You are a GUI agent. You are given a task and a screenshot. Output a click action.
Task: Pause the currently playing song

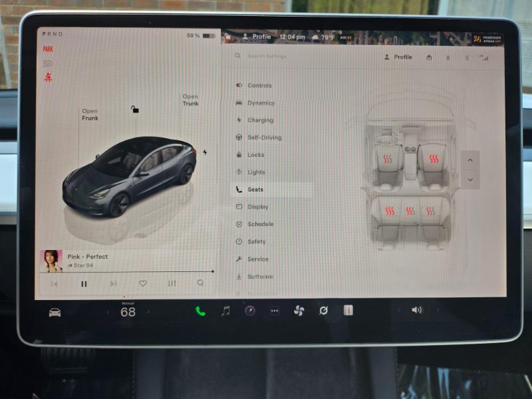point(84,284)
